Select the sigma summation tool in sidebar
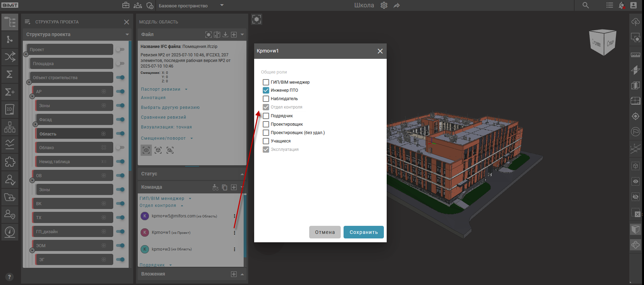This screenshot has height=285, width=644. pyautogui.click(x=9, y=74)
